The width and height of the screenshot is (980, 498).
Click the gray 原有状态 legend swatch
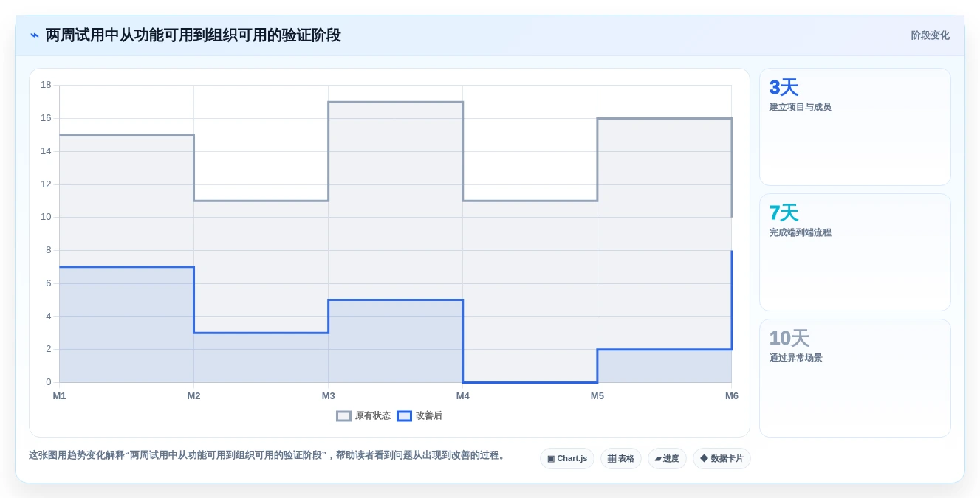343,416
